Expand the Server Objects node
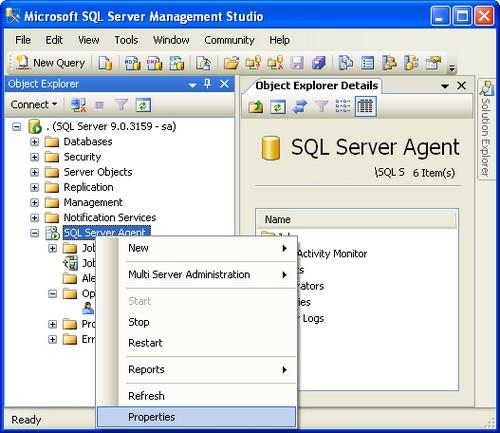 pyautogui.click(x=34, y=172)
